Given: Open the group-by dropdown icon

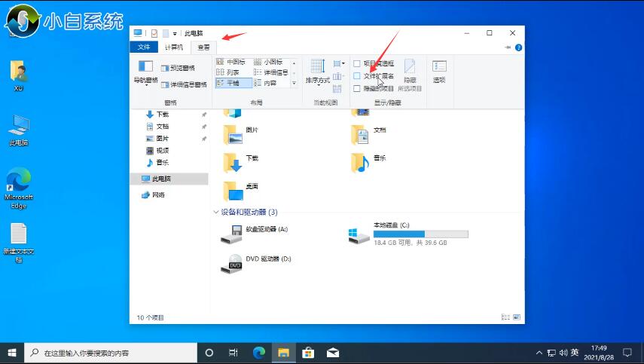Looking at the screenshot, I should click(x=339, y=63).
